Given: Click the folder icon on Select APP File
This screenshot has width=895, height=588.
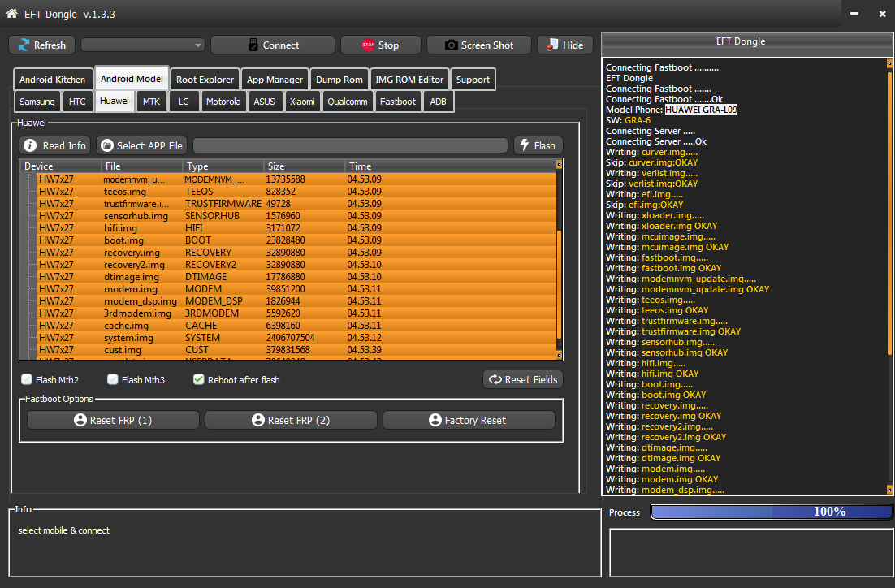Looking at the screenshot, I should (106, 145).
